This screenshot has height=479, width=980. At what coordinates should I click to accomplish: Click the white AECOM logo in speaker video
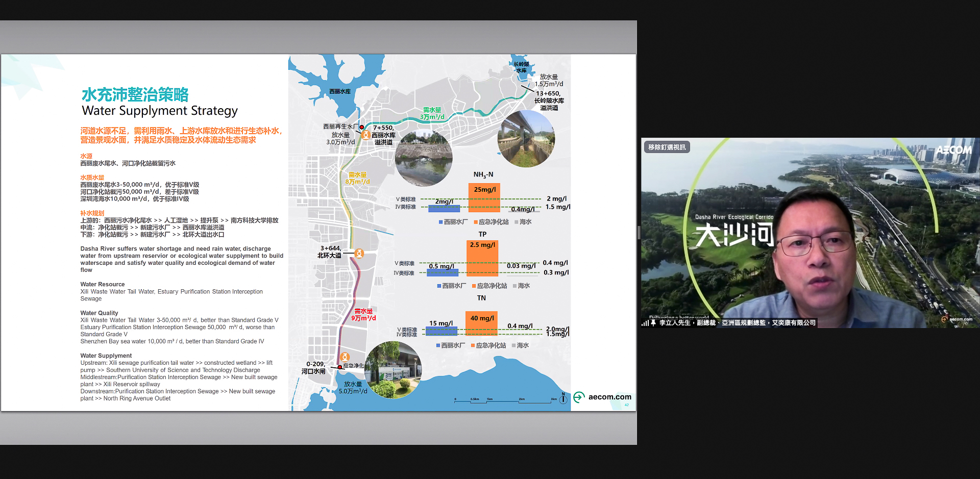pos(953,150)
